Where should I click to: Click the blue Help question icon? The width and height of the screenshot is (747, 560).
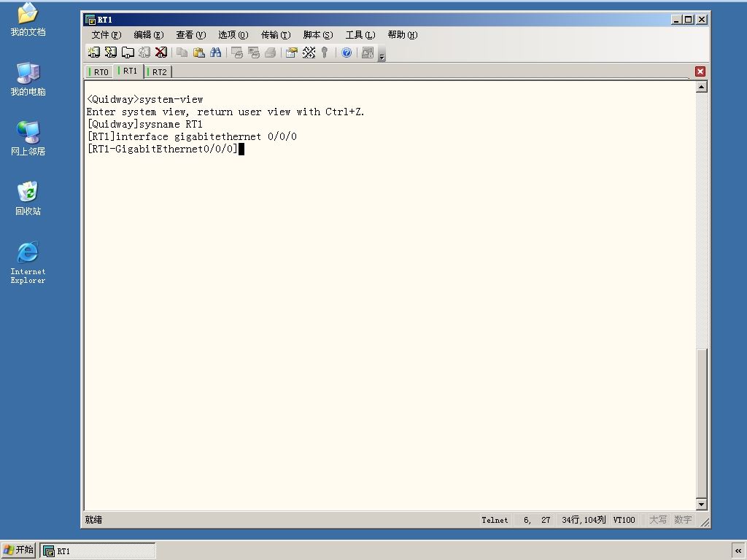347,52
